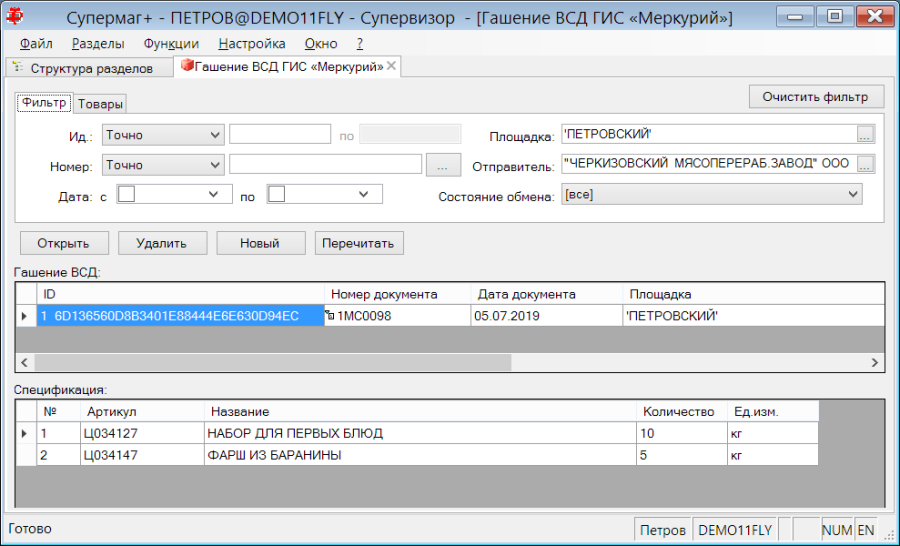Viewport: 900px width, 546px height.
Task: Open the Функции menu
Action: (171, 44)
